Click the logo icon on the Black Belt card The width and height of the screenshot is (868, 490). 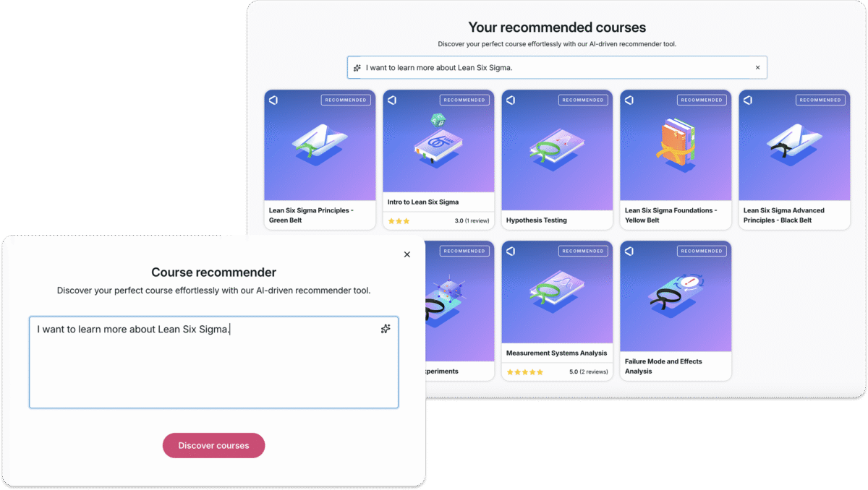pos(748,100)
